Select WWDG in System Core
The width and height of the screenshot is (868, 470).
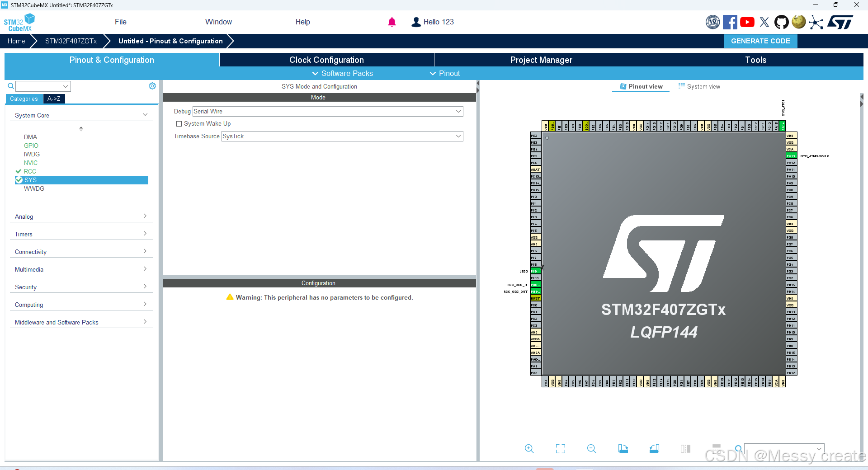click(34, 188)
